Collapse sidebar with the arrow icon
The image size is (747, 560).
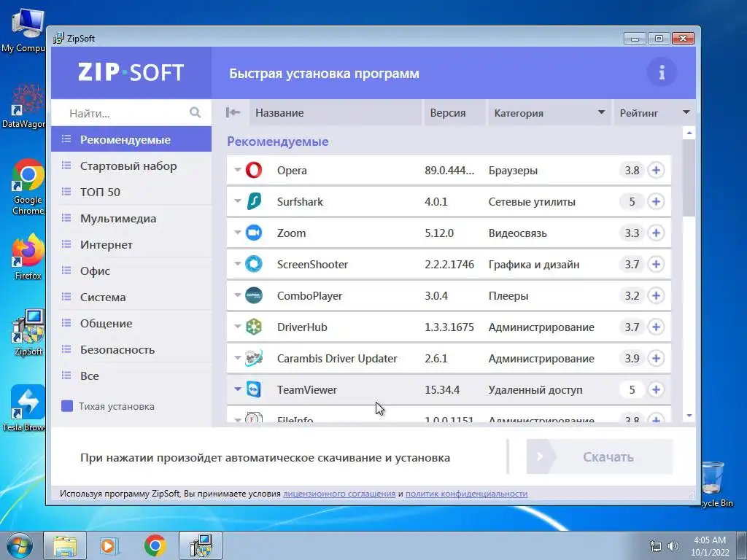(x=233, y=112)
